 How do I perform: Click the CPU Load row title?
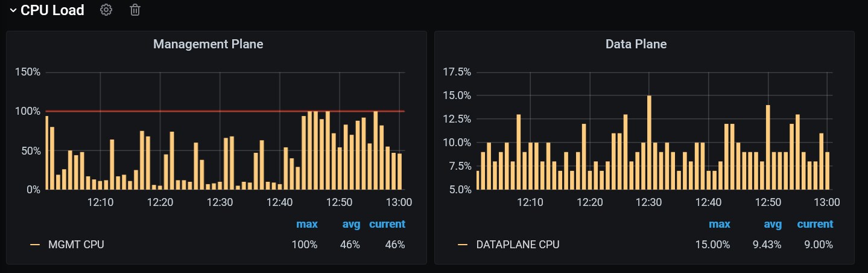coord(52,10)
